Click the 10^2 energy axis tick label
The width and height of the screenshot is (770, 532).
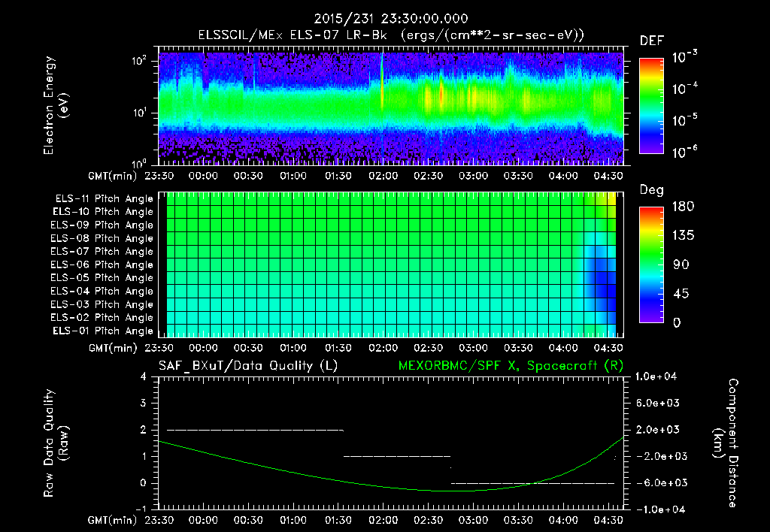click(x=139, y=61)
